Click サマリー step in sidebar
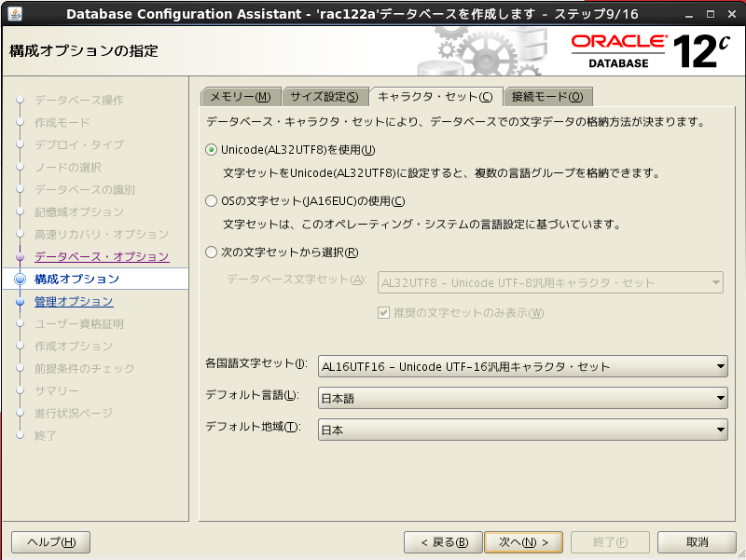 point(57,390)
